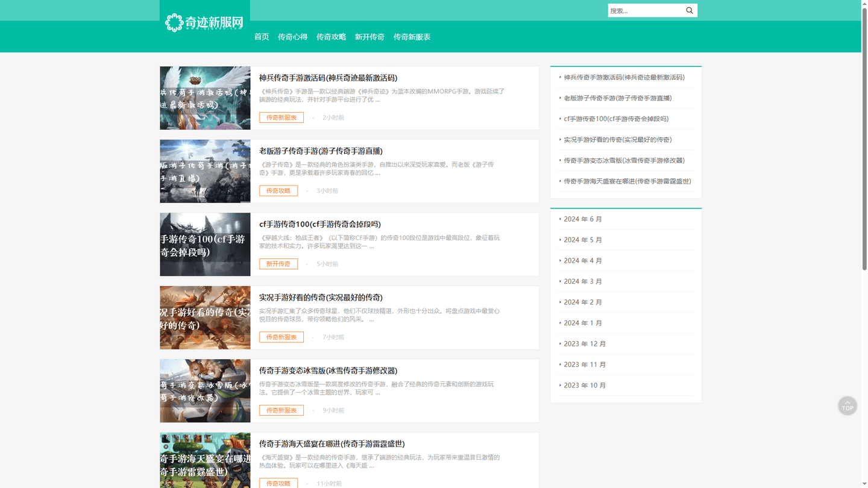
Task: Open sidebar link cf手游传奇100
Action: pos(616,119)
